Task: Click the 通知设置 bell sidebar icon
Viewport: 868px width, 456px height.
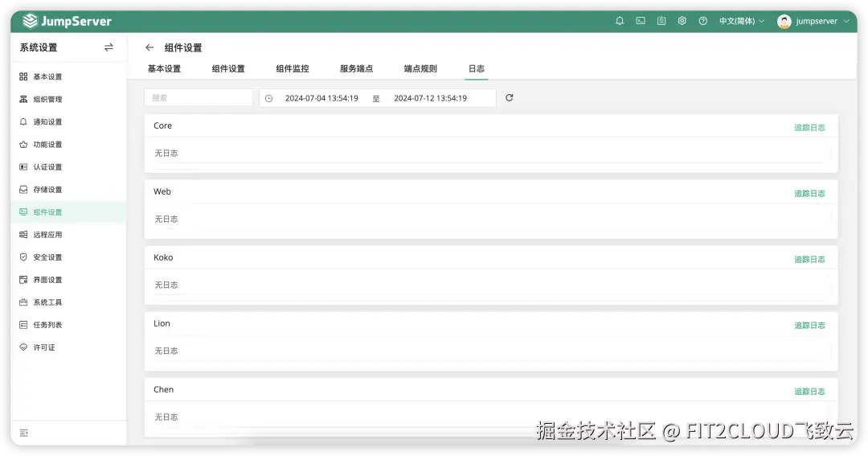Action: click(23, 122)
